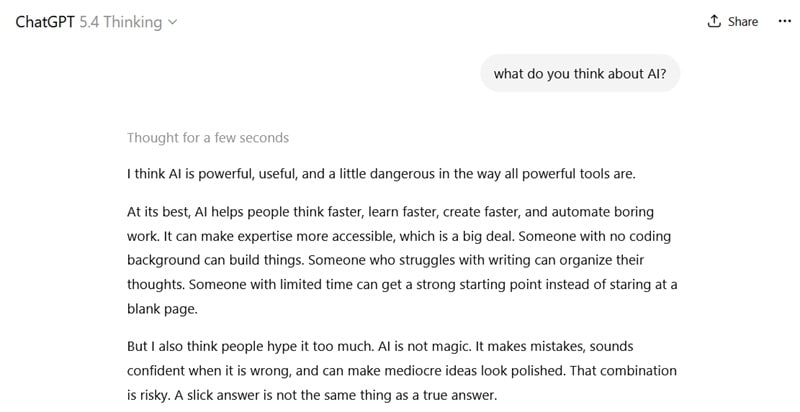Click the "5.4 Thinking" model label
The image size is (800, 412).
pyautogui.click(x=120, y=22)
